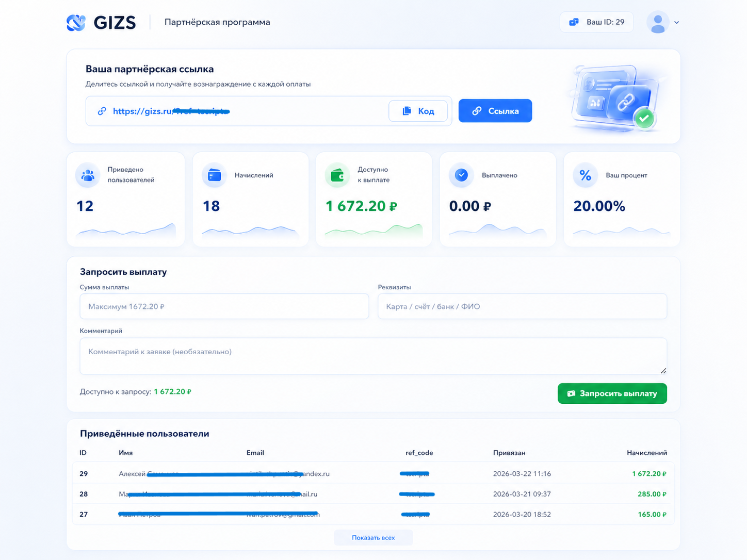Click the checkmark icon in 'Выплачено' card
Screen dimensions: 747x560
click(x=461, y=175)
